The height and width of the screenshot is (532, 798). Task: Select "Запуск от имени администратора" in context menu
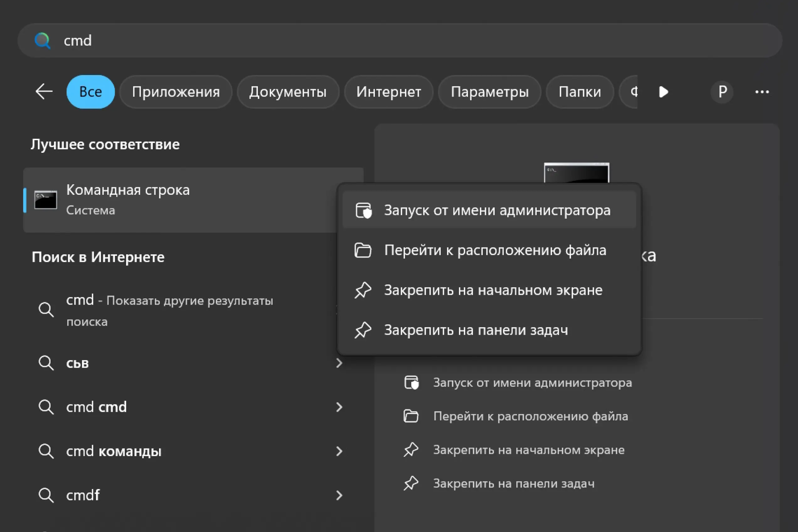(497, 210)
